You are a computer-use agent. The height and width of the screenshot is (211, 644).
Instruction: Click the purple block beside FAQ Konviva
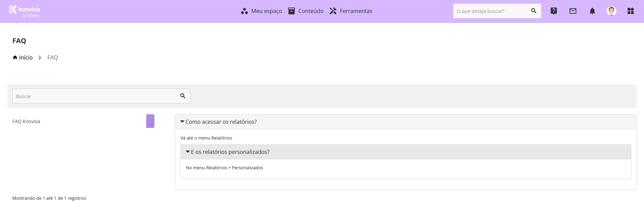click(x=150, y=121)
